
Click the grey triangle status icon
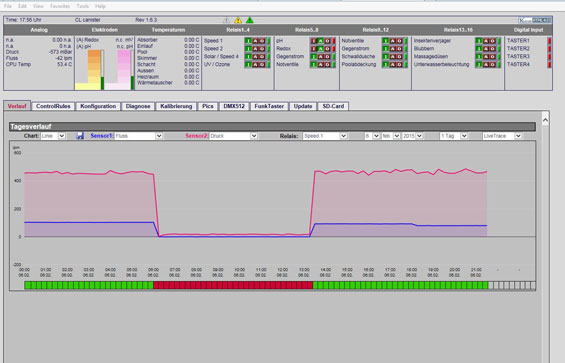coord(227,20)
